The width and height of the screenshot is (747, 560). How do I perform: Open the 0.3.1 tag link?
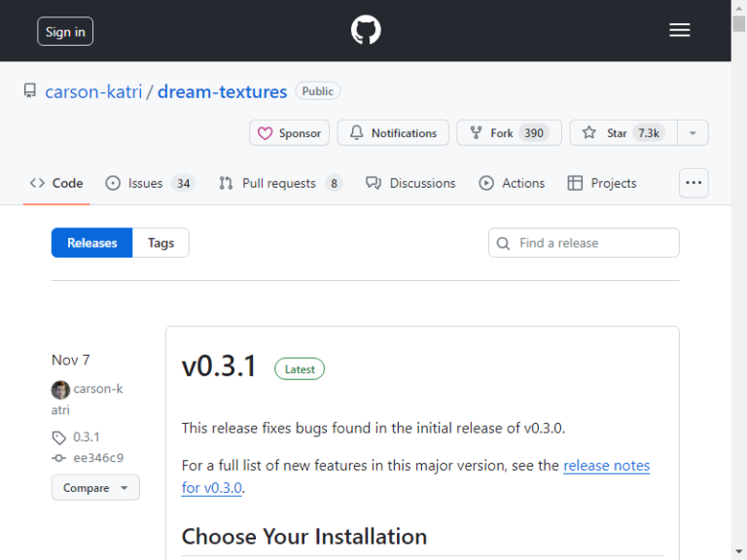point(87,437)
